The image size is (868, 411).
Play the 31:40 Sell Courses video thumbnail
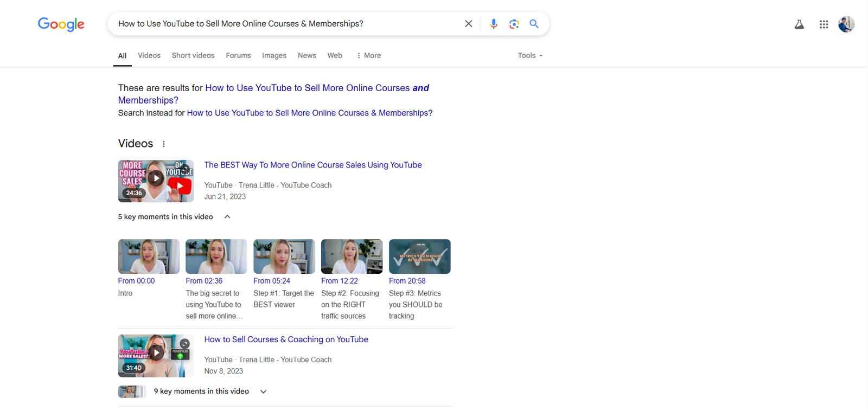pyautogui.click(x=156, y=355)
